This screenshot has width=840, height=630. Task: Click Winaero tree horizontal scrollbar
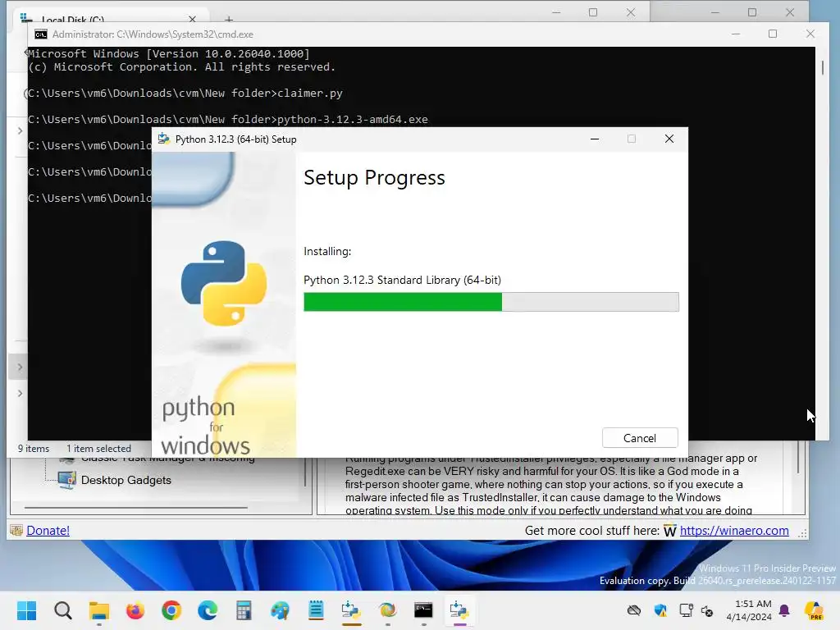click(135, 507)
